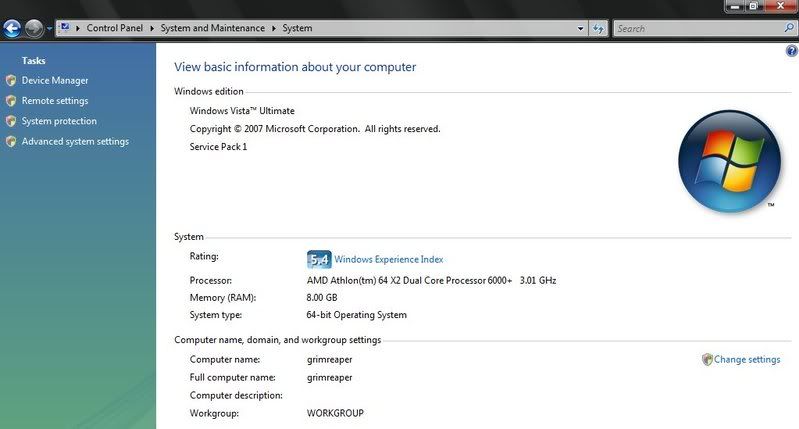
Task: Click the greyed Forward arrow button
Action: 34,29
